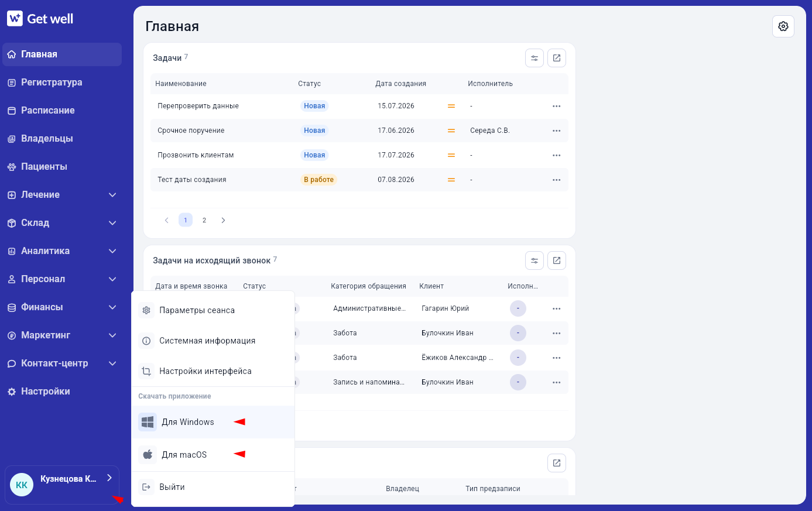Open Расписание in sidebar
Image resolution: width=812 pixels, height=511 pixels.
pos(62,111)
